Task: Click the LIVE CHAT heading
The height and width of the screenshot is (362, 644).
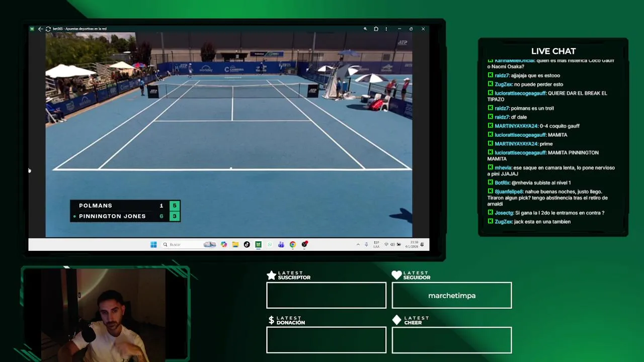Action: point(553,51)
